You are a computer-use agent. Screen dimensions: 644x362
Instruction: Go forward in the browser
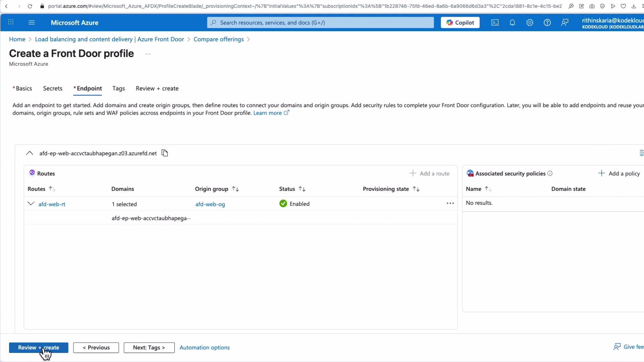coord(19,6)
